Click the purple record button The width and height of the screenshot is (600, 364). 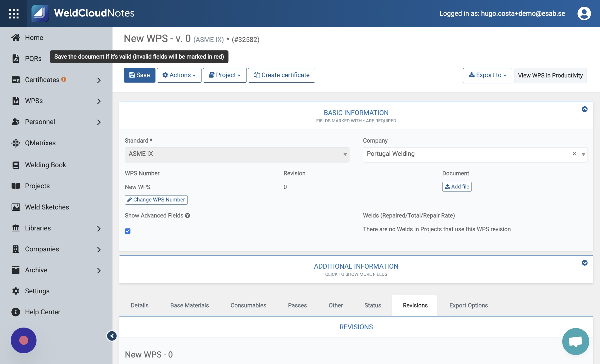[x=23, y=340]
